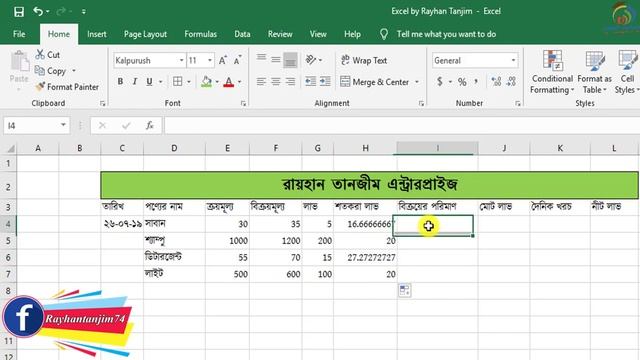This screenshot has width=640, height=360.
Task: Switch to the Page Layout tab
Action: point(145,34)
